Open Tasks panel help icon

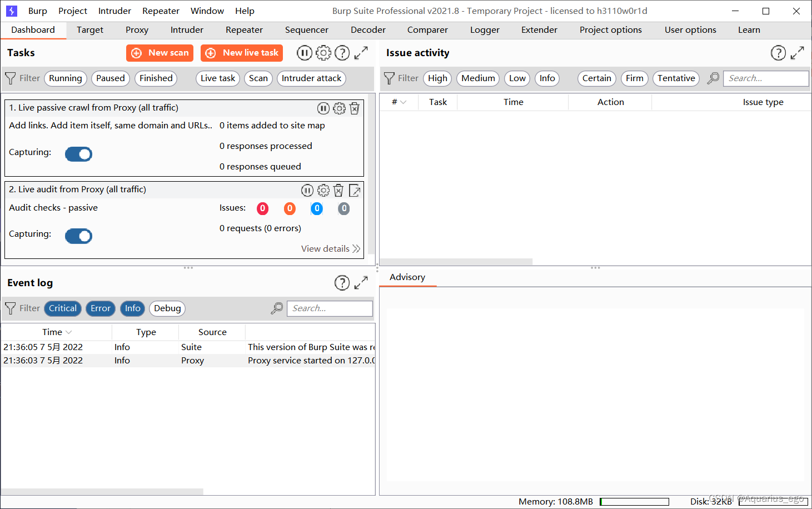coord(342,53)
